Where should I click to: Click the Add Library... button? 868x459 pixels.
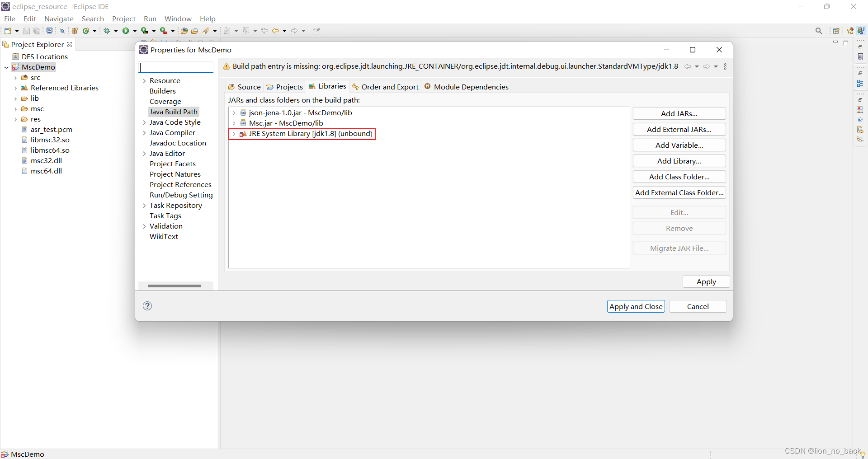click(x=679, y=161)
